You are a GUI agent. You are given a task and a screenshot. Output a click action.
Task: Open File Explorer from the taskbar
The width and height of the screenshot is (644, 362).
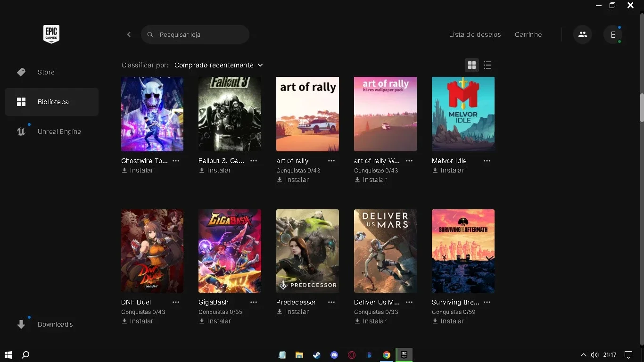[x=299, y=355]
